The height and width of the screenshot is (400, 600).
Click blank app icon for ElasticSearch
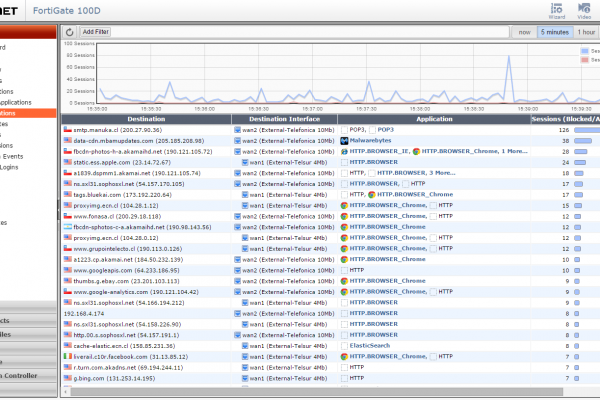(344, 346)
